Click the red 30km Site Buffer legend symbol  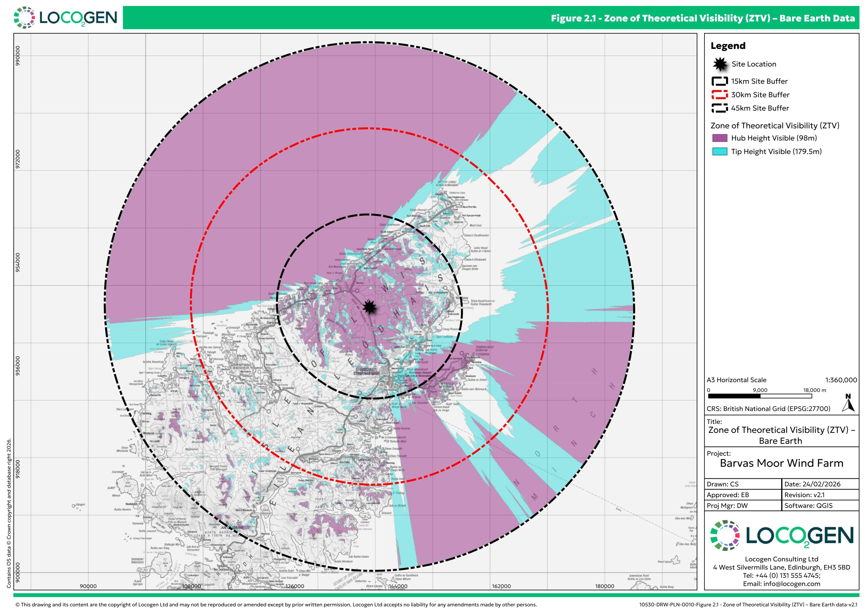tap(720, 95)
